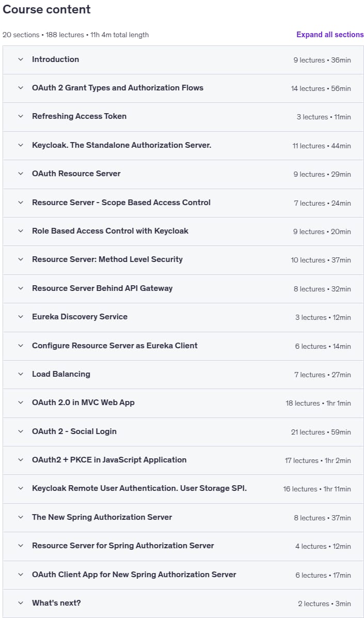This screenshot has height=618, width=364.
Task: Expand the Introduction section chevron
Action: click(21, 59)
